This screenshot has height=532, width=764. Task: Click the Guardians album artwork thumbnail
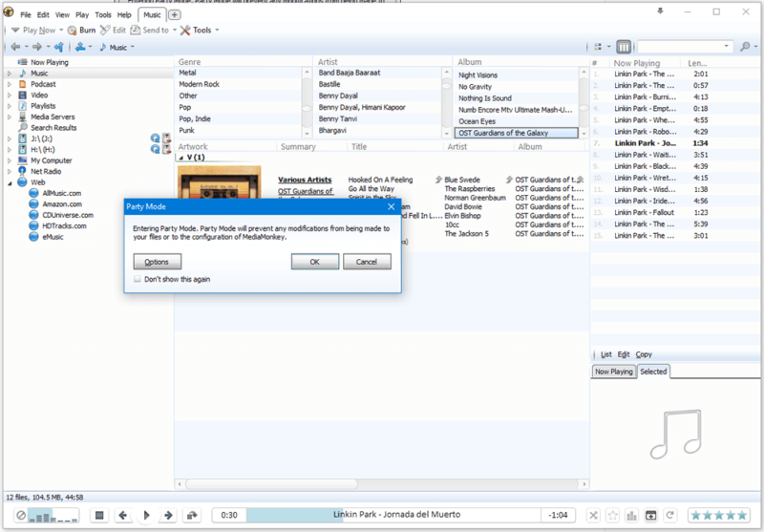click(220, 182)
